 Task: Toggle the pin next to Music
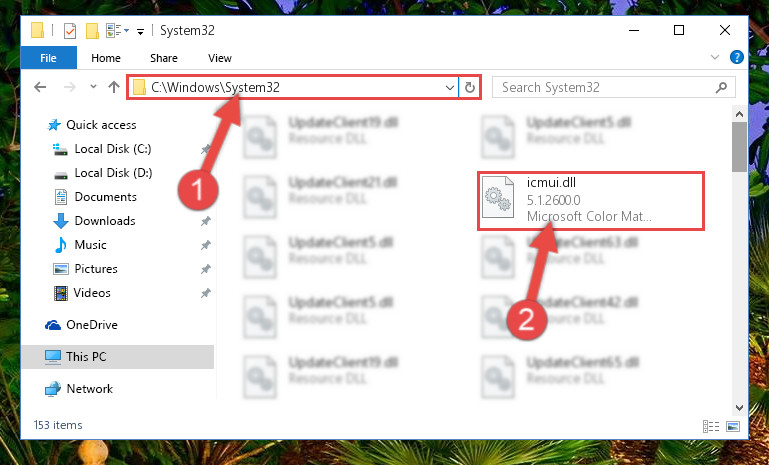click(205, 245)
